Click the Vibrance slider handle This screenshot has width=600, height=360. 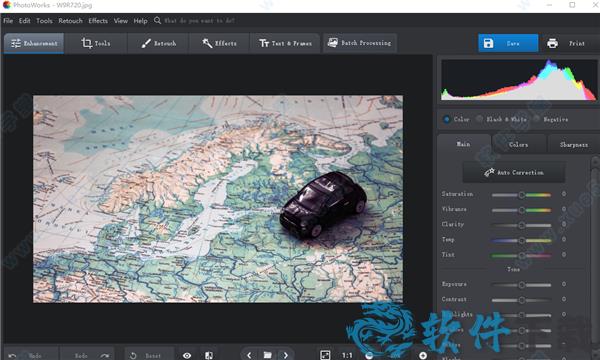pos(522,210)
